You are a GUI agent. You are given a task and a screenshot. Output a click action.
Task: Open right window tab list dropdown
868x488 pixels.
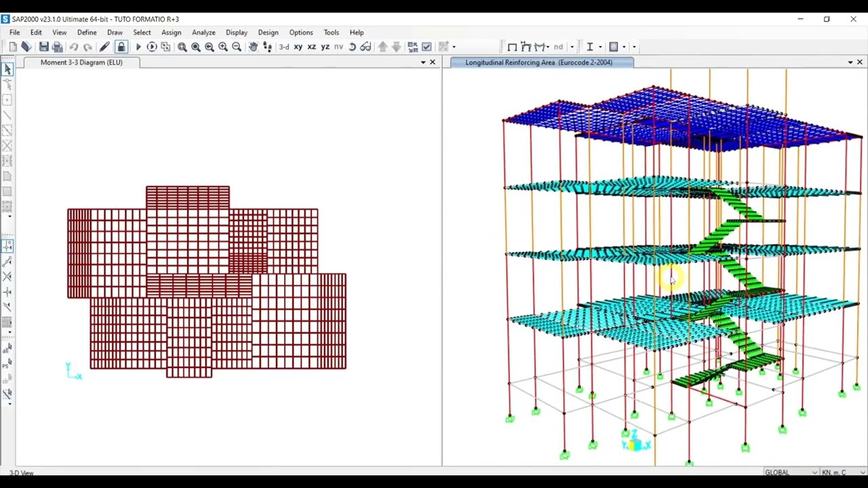850,62
